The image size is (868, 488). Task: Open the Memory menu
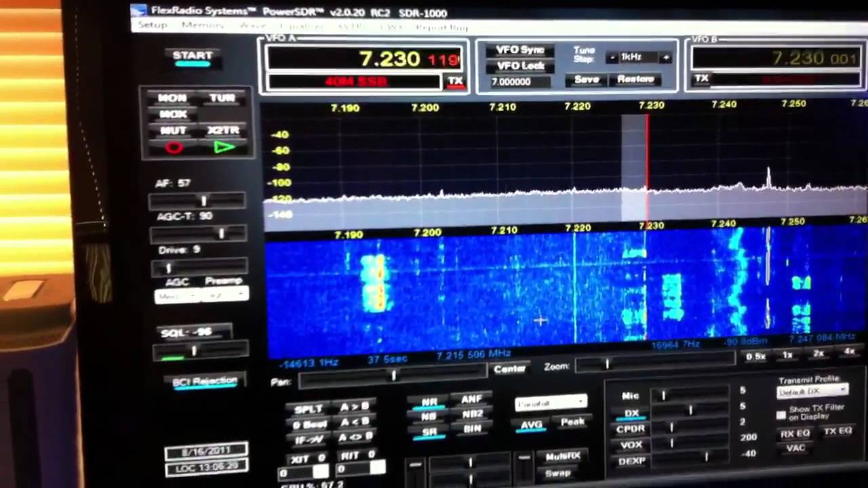[202, 26]
